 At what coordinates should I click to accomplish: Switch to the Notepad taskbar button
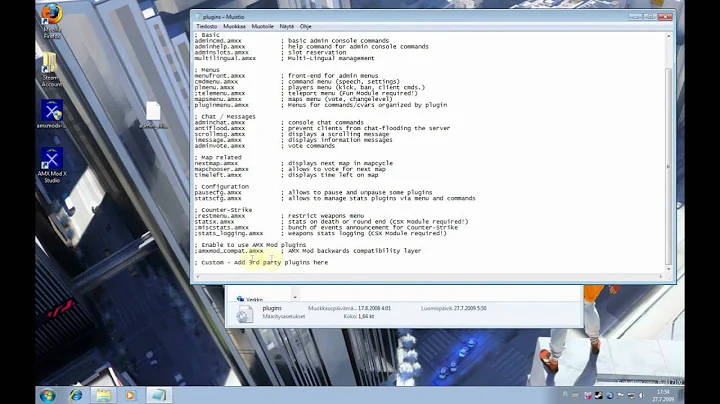(159, 395)
